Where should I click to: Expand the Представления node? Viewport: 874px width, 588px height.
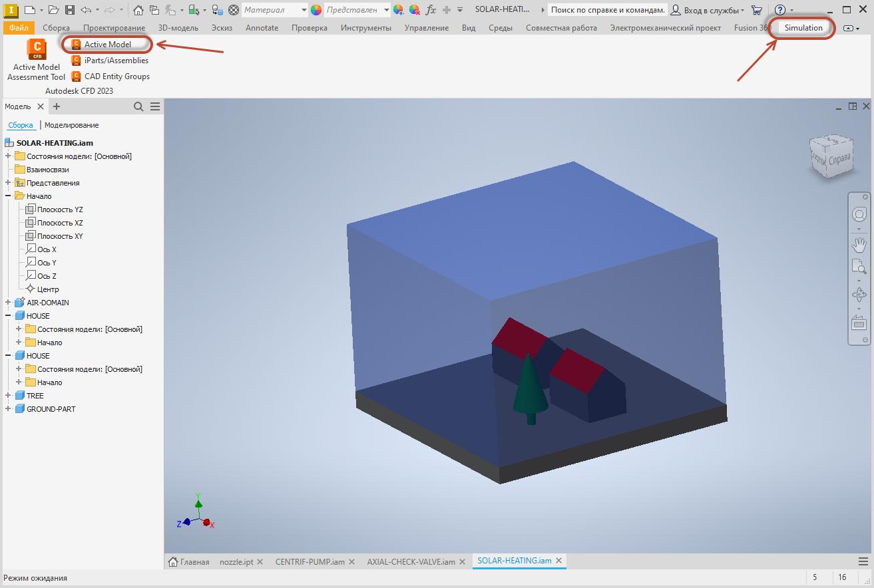8,183
